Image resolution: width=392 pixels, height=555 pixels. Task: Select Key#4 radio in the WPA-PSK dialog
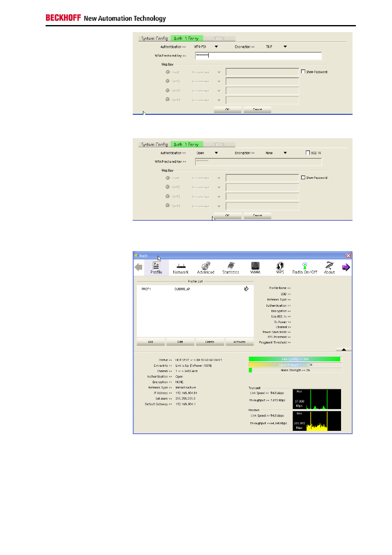[168, 99]
